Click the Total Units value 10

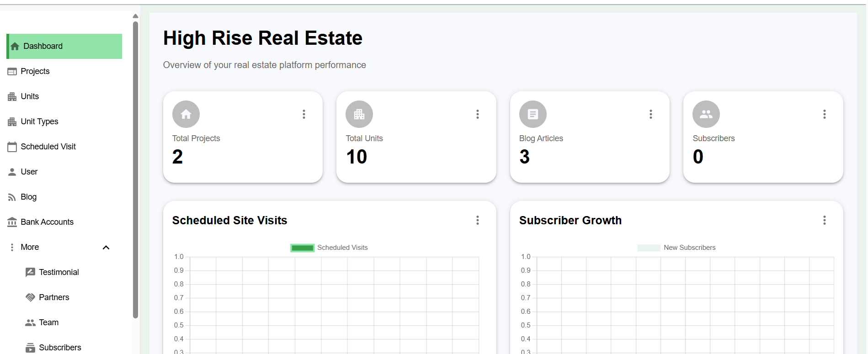tap(357, 157)
